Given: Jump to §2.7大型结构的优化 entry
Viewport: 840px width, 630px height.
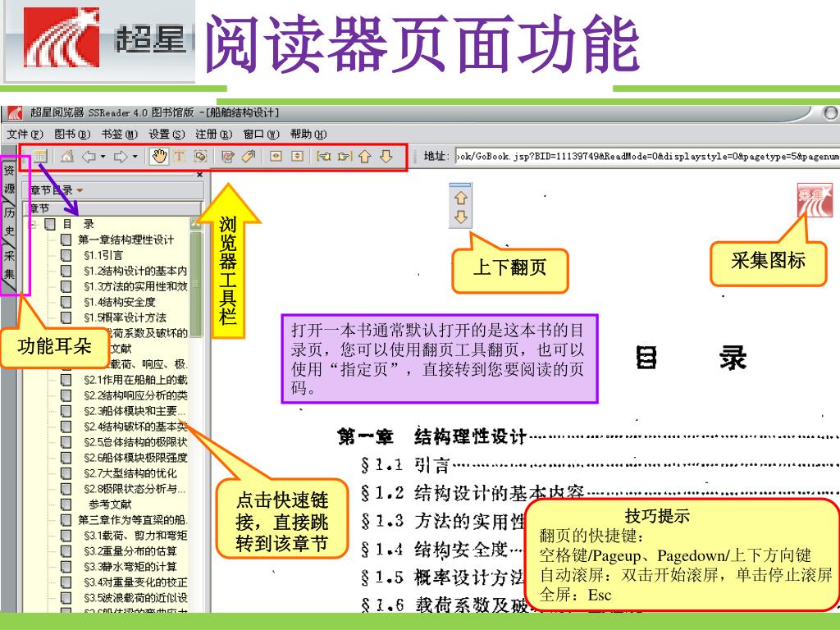Looking at the screenshot, I should (130, 473).
